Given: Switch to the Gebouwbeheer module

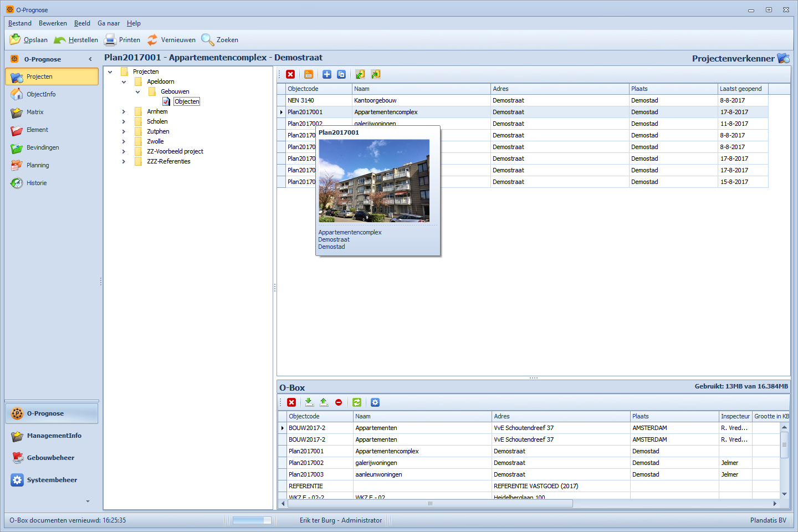Looking at the screenshot, I should 52,458.
